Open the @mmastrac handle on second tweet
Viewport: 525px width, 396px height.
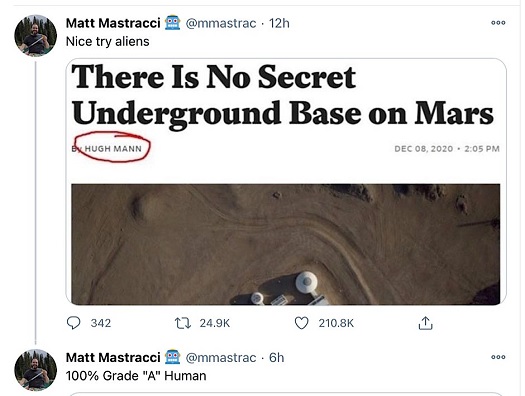coord(221,358)
